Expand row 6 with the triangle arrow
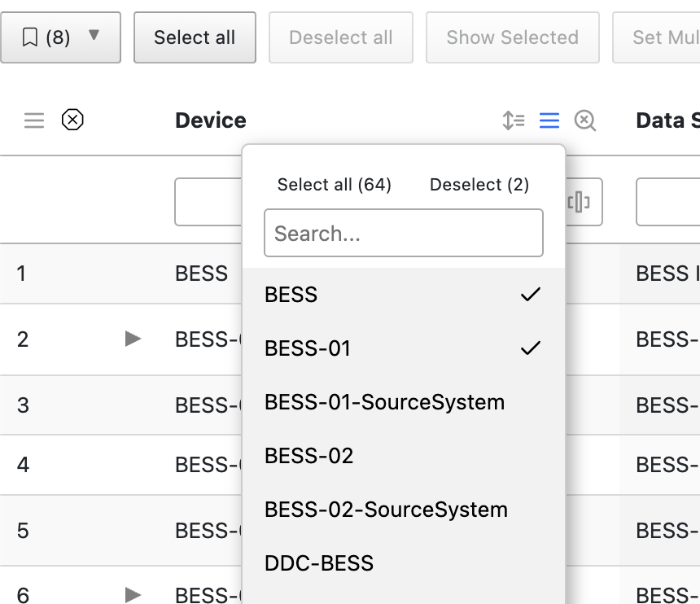 click(133, 595)
